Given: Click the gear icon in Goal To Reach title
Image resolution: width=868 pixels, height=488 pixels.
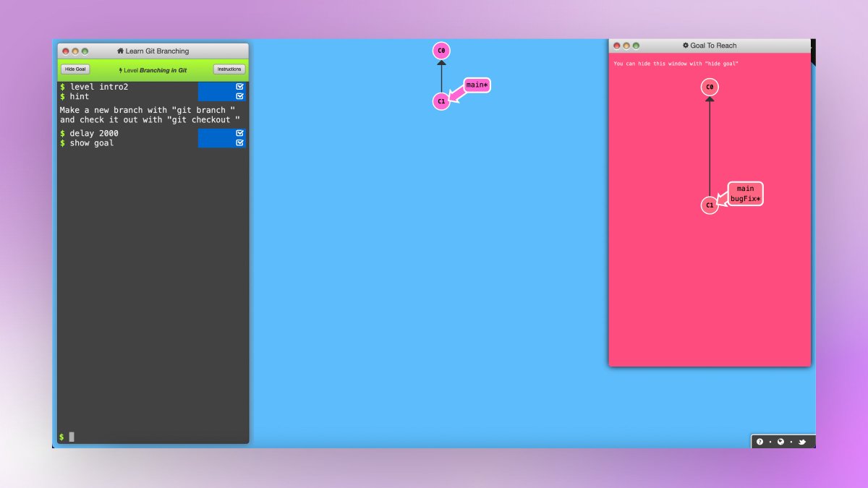Looking at the screenshot, I should click(x=686, y=46).
